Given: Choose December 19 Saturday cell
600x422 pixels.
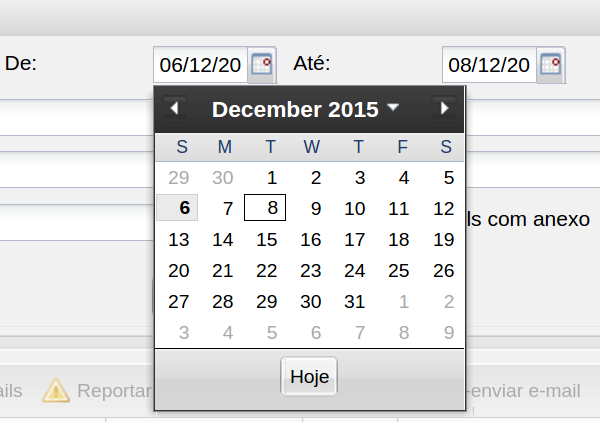Looking at the screenshot, I should point(444,239).
